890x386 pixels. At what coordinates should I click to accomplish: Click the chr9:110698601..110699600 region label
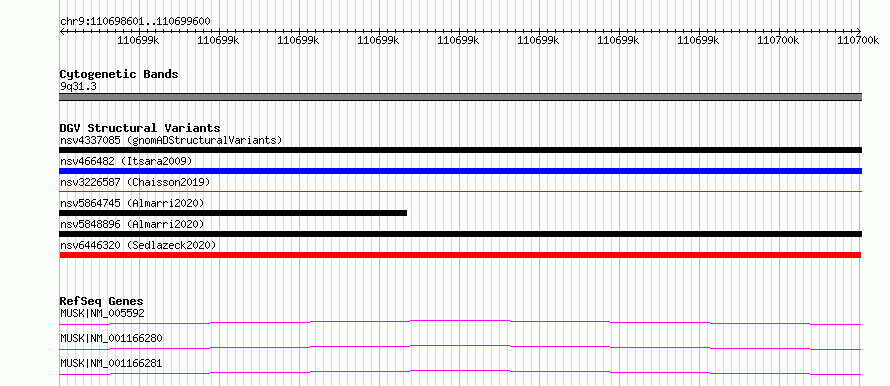pos(135,22)
